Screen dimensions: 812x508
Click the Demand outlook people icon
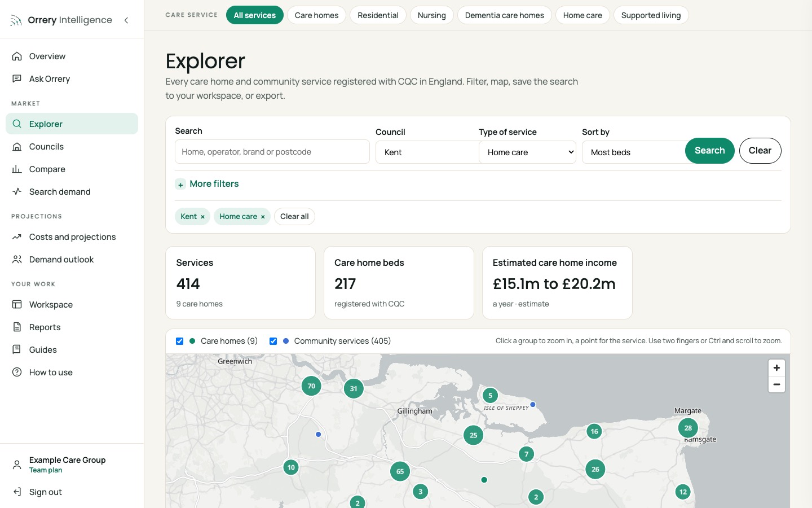point(17,260)
